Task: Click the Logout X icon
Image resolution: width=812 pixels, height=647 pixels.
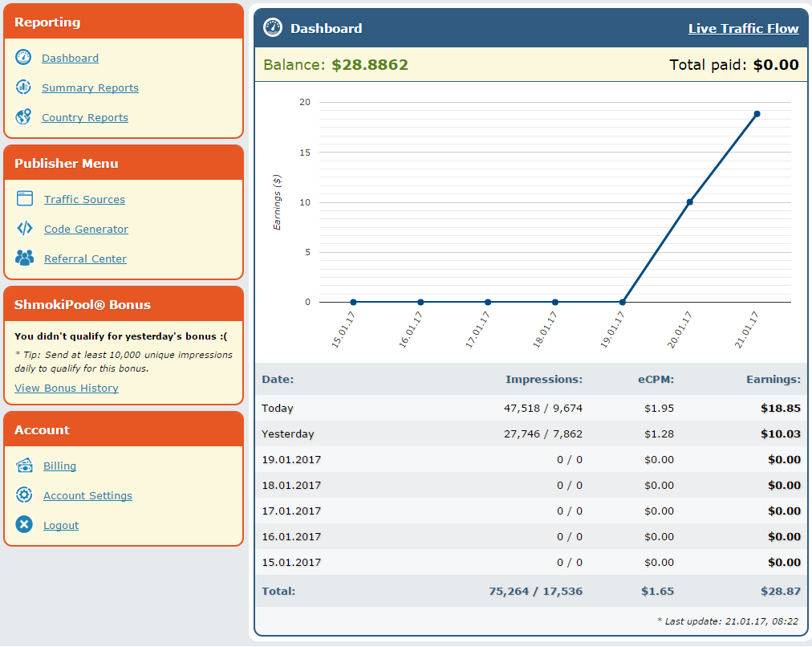Action: [x=24, y=524]
